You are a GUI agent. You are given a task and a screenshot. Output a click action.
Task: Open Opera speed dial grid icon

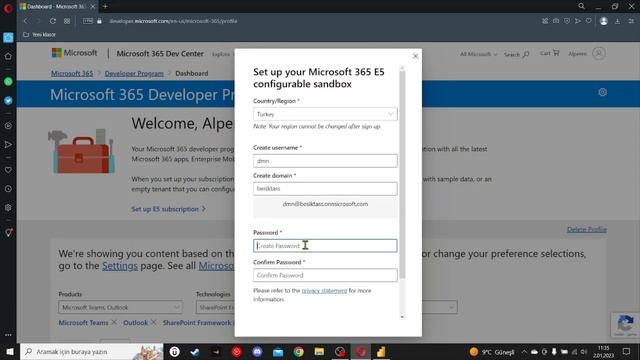click(x=67, y=21)
